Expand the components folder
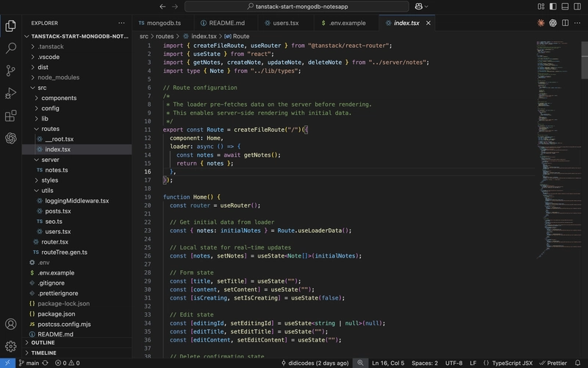588x368 pixels. [x=59, y=98]
